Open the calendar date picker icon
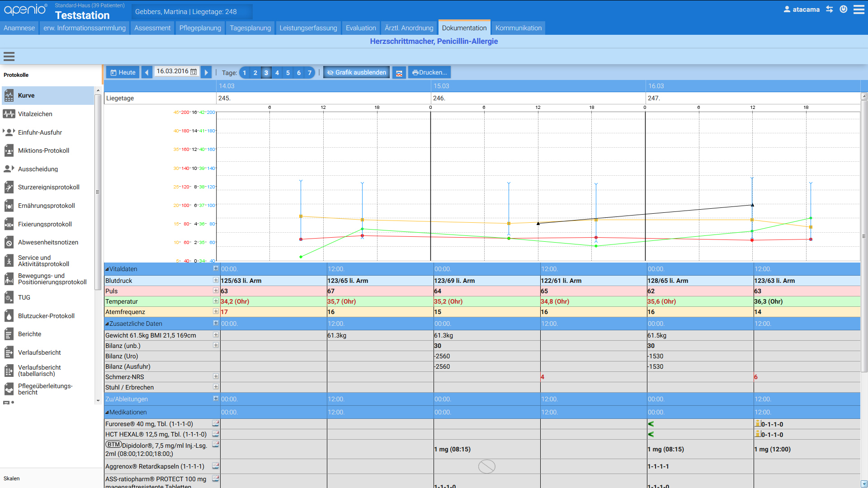The width and height of the screenshot is (868, 488). click(193, 72)
